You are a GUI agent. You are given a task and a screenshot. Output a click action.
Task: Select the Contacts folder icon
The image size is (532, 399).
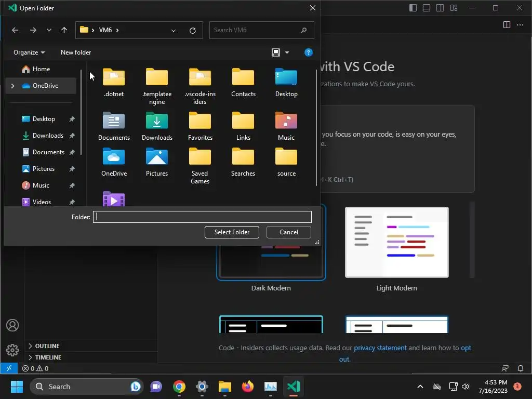(x=243, y=77)
